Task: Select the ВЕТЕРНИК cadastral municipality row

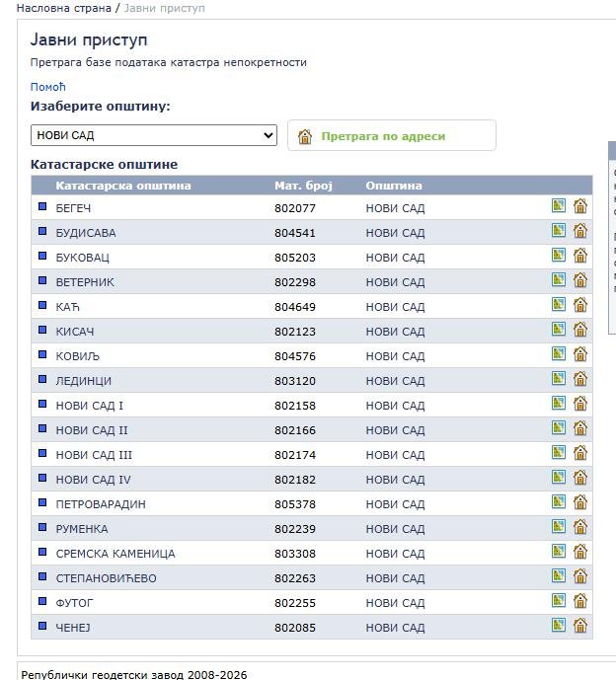Action: coord(85,282)
